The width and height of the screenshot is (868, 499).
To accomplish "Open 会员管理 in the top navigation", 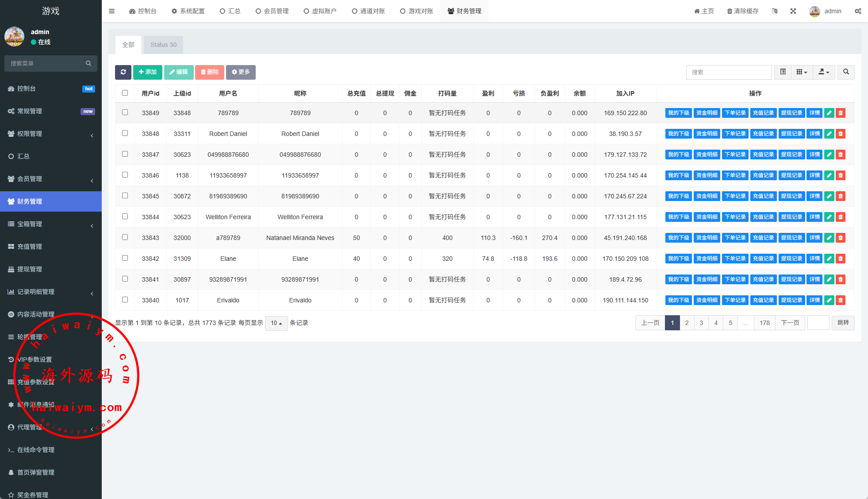I will (x=272, y=11).
